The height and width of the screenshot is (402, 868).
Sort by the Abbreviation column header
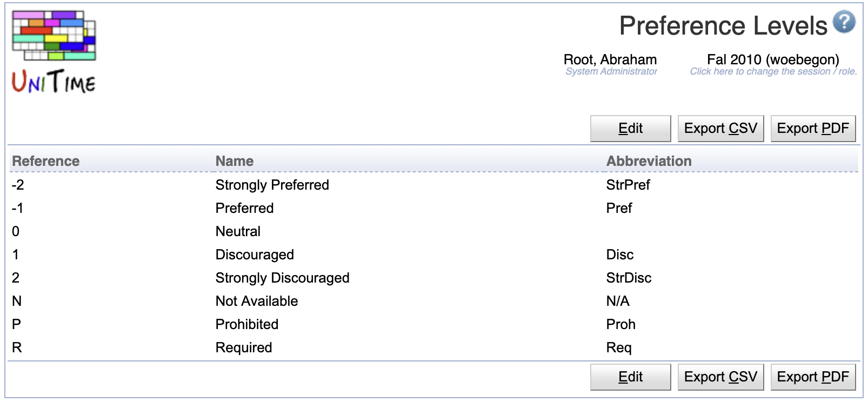(x=649, y=161)
